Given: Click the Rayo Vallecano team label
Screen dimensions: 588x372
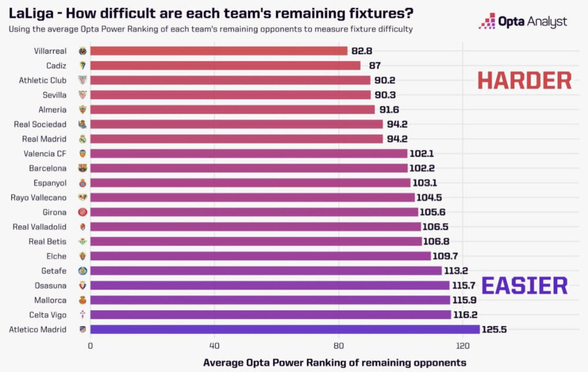Looking at the screenshot, I should (x=38, y=197).
